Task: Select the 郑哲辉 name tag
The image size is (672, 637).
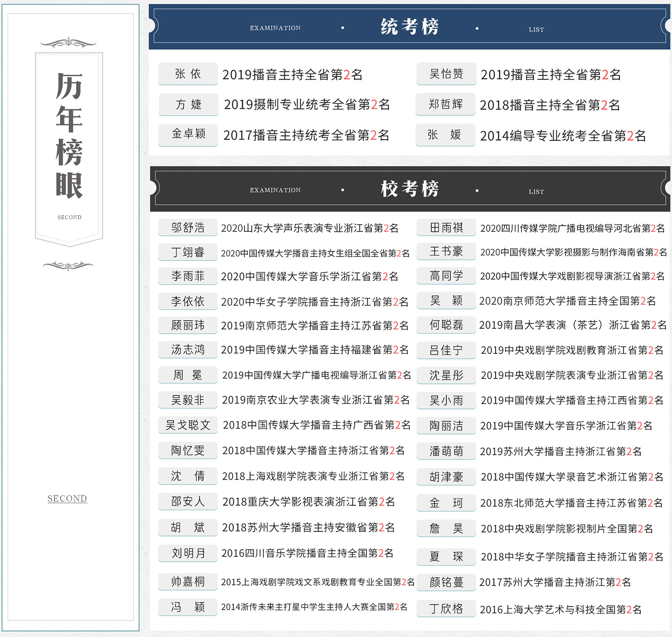Action: [445, 104]
